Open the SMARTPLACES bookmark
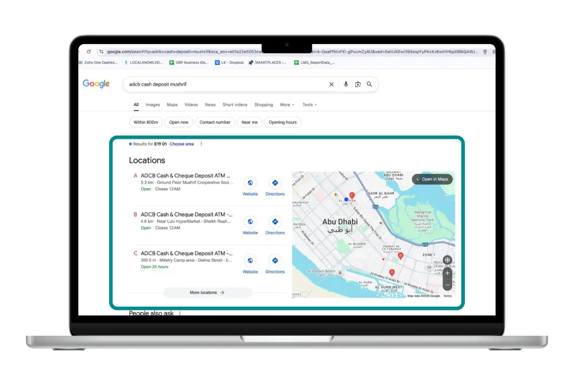This screenshot has width=574, height=392. click(267, 63)
